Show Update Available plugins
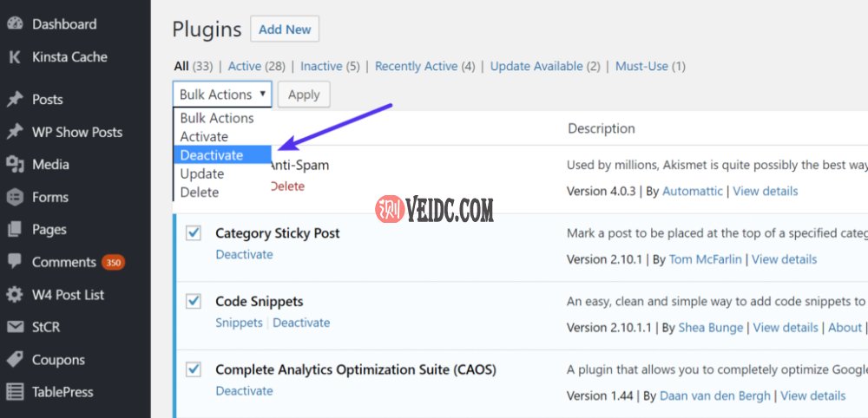 tap(536, 66)
